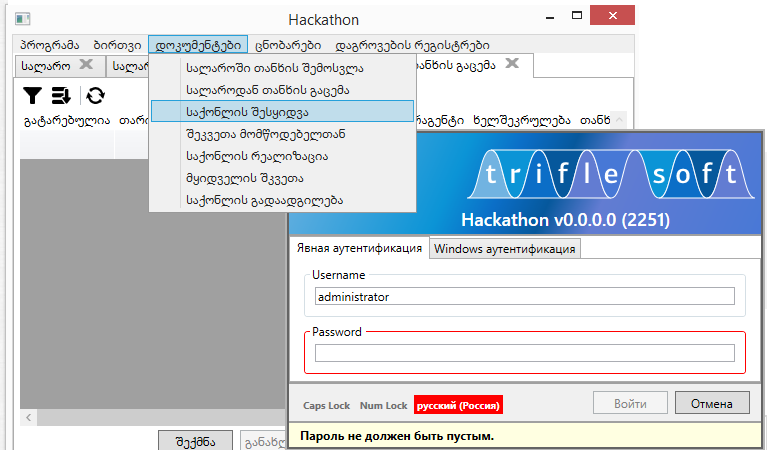Screen dimensions: 779x451
Task: Close the თანხის გაცემა tab
Action: (x=512, y=63)
